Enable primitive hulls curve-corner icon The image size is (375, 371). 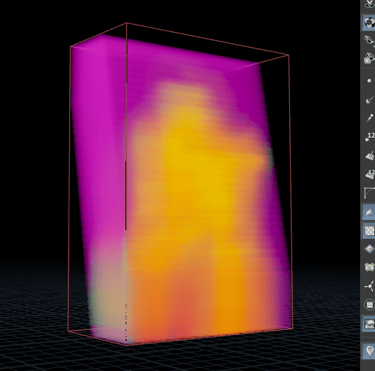pos(369,193)
